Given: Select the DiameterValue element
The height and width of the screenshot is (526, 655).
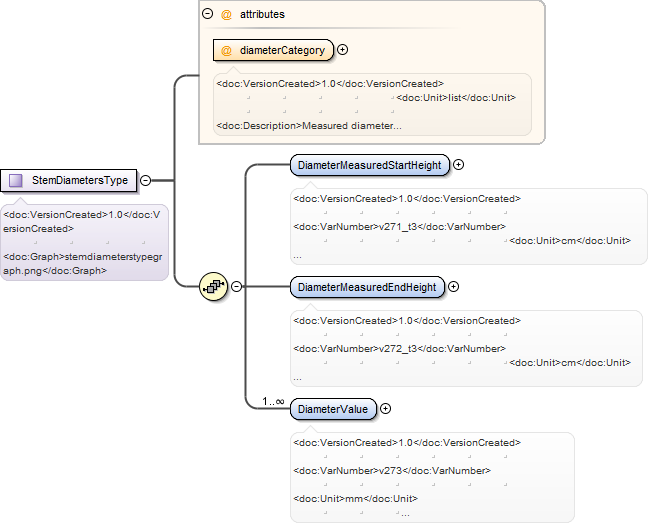Looking at the screenshot, I should click(333, 409).
